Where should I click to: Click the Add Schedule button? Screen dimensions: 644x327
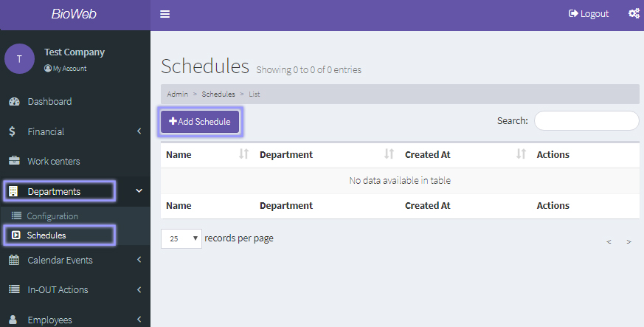point(200,121)
